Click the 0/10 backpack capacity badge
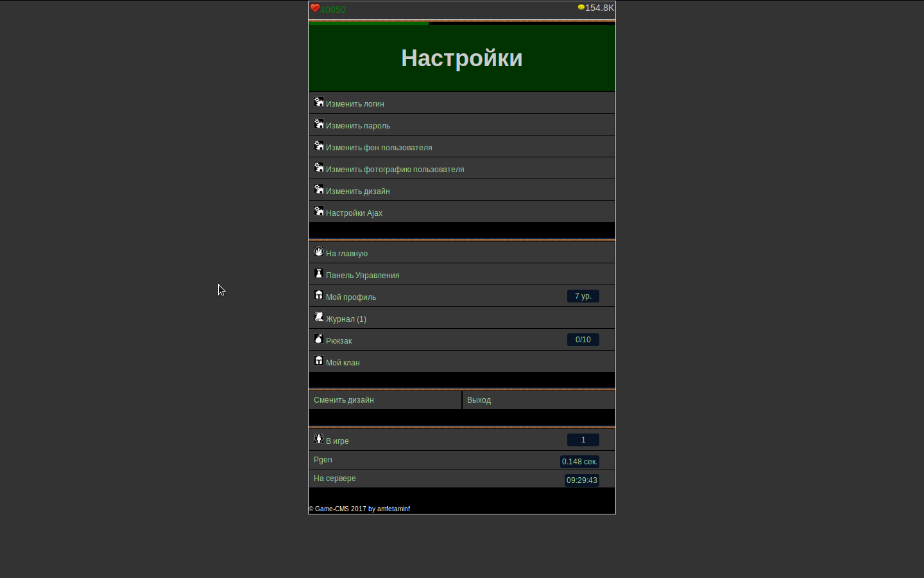 (x=583, y=340)
